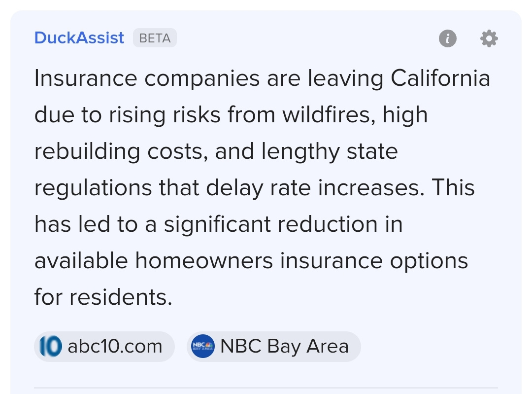Click the DuckAssist info icon
The width and height of the screenshot is (532, 394).
point(447,38)
